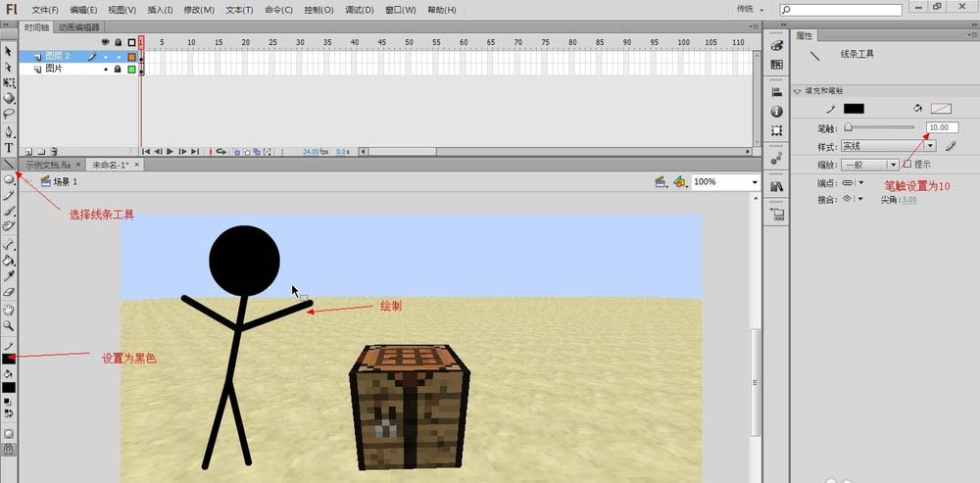Screen dimensions: 980x483
Task: Select the Line tool in toolbox
Action: tap(9, 164)
